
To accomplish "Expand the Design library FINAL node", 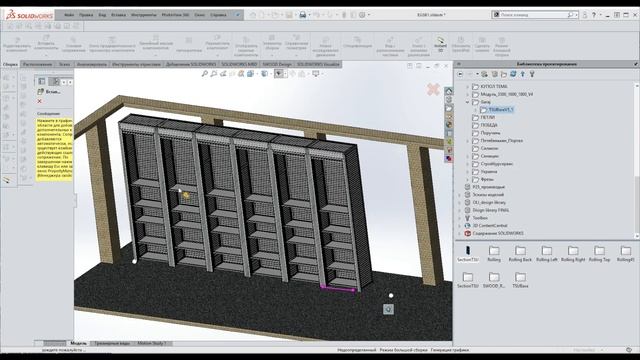I will coord(460,210).
